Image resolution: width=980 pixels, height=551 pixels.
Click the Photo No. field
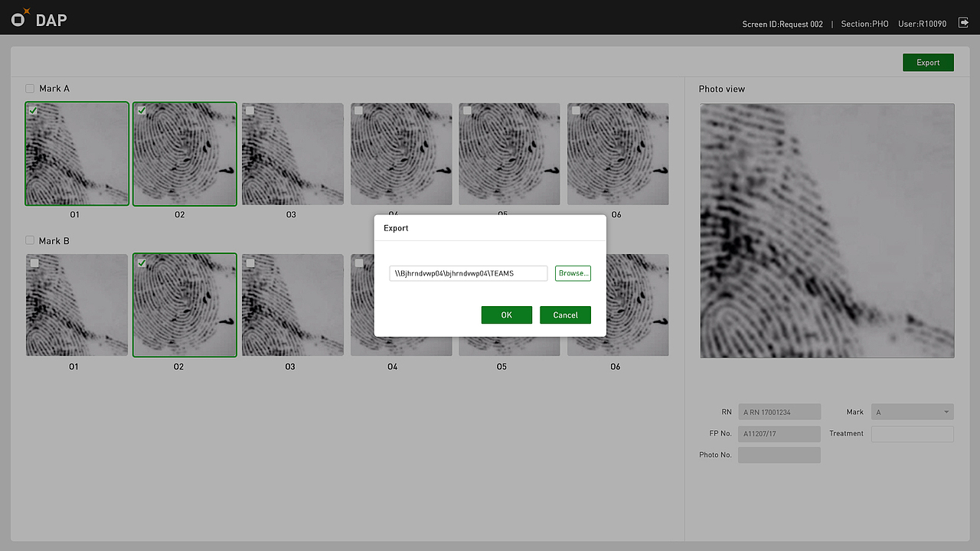coord(779,454)
